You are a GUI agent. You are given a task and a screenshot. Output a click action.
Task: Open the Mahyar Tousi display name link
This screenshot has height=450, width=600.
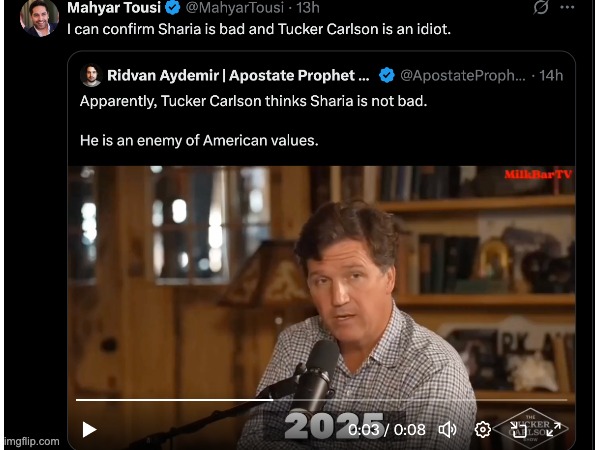point(114,8)
